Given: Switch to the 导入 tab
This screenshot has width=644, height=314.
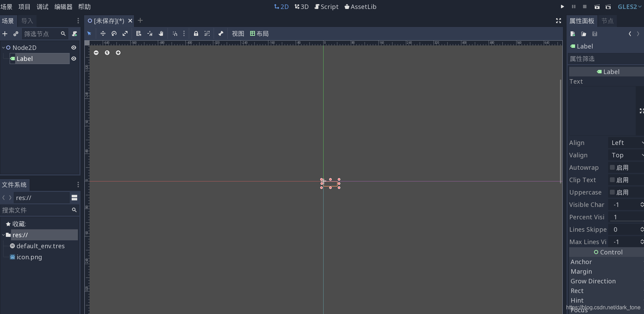Looking at the screenshot, I should pyautogui.click(x=27, y=21).
